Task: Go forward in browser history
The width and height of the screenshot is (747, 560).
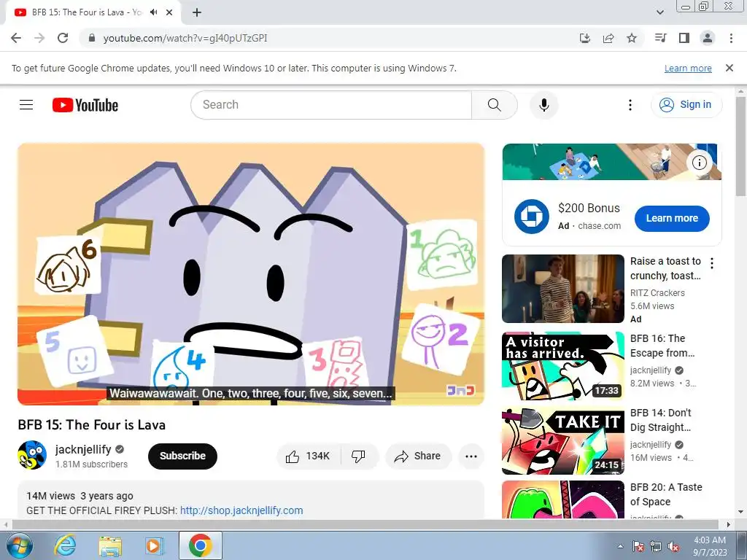Action: click(39, 38)
